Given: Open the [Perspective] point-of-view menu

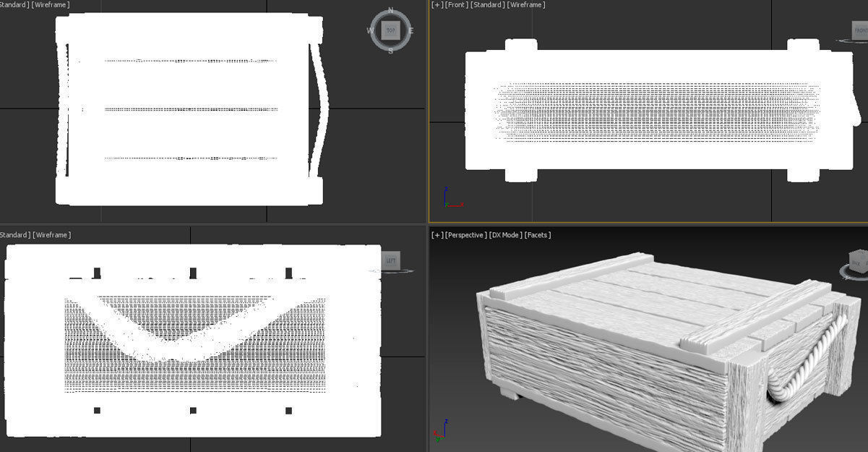Looking at the screenshot, I should tap(466, 235).
